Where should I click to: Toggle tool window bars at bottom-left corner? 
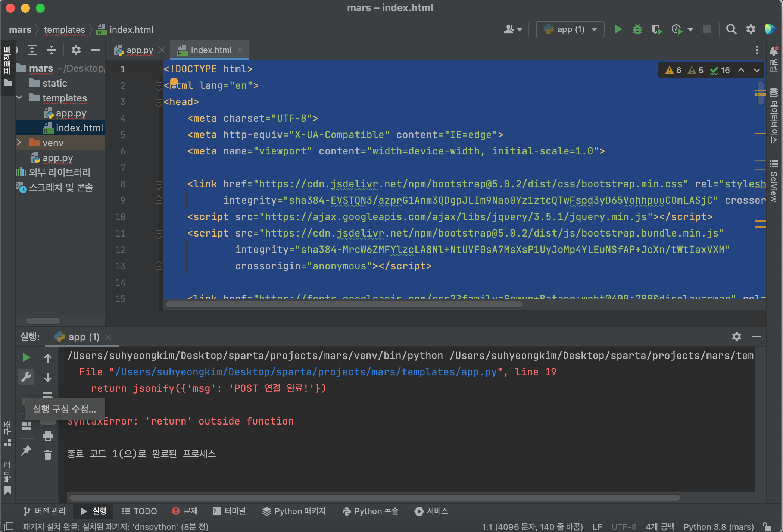tap(9, 526)
